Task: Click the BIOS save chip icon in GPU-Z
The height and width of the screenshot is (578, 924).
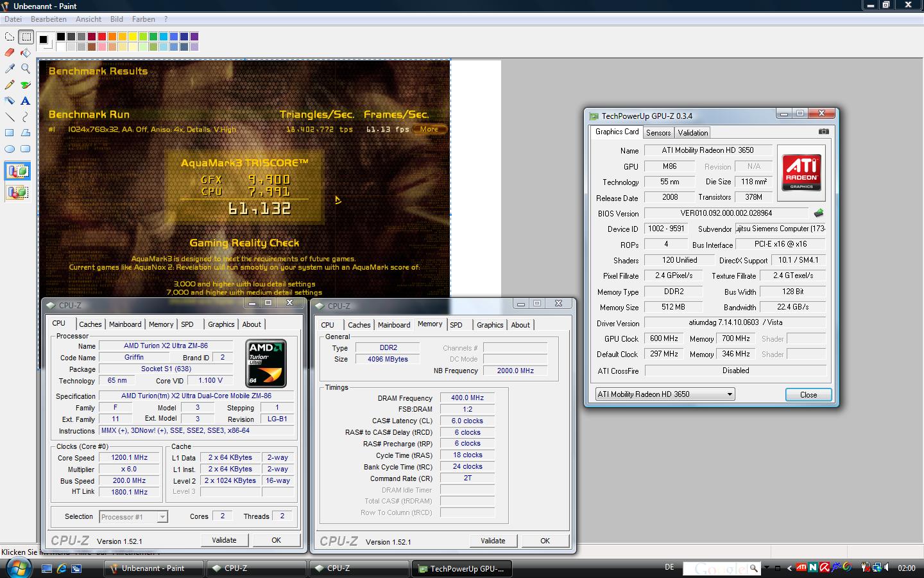Action: point(819,213)
